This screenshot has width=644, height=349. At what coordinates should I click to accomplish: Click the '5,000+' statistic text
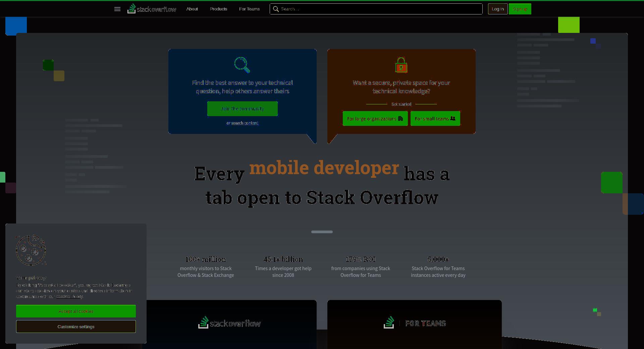tap(438, 259)
